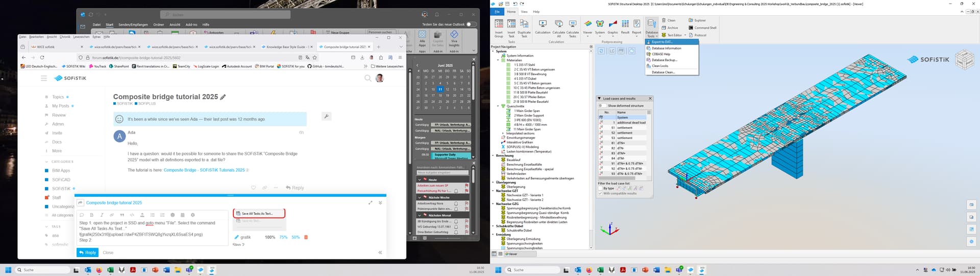
Task: Click the Reply link below Ada's post
Action: tap(295, 188)
